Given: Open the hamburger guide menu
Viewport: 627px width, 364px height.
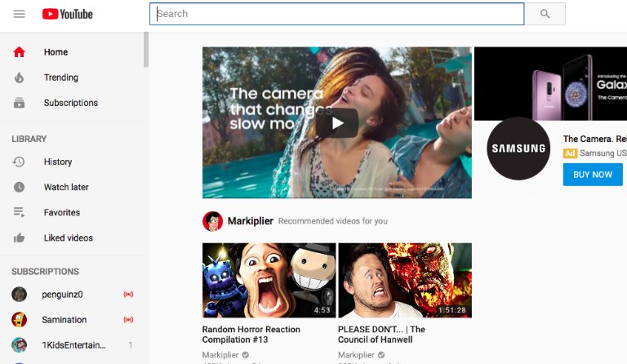Looking at the screenshot, I should (x=20, y=14).
